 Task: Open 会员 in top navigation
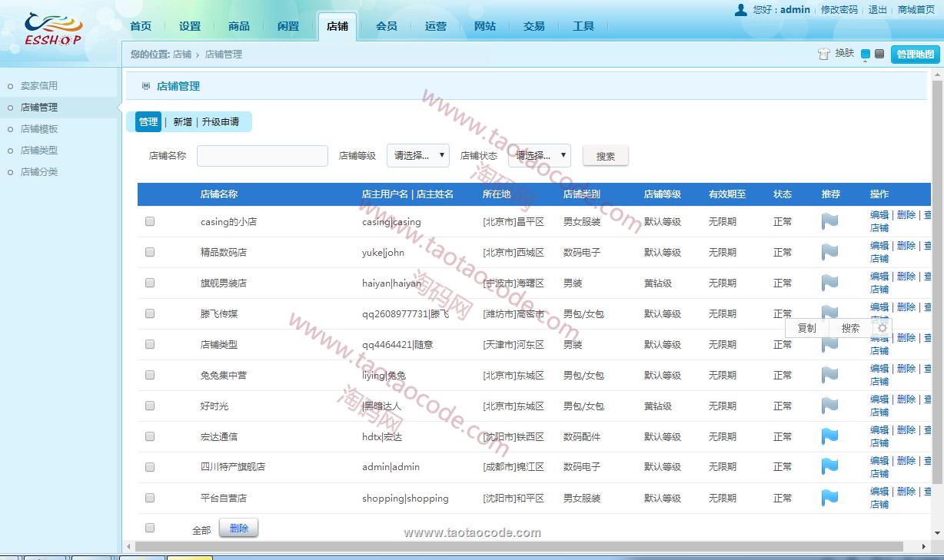(x=387, y=26)
